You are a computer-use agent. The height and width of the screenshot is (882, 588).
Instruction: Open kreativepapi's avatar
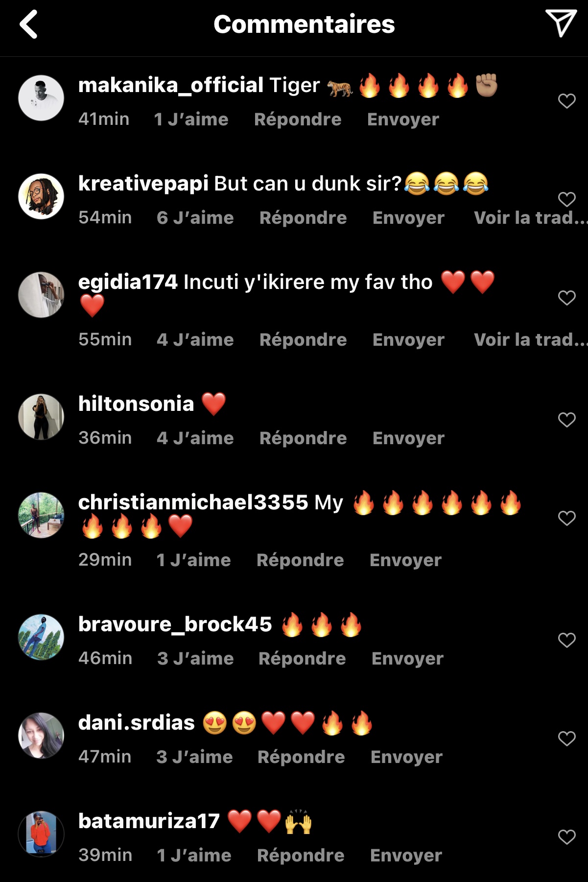point(41,196)
